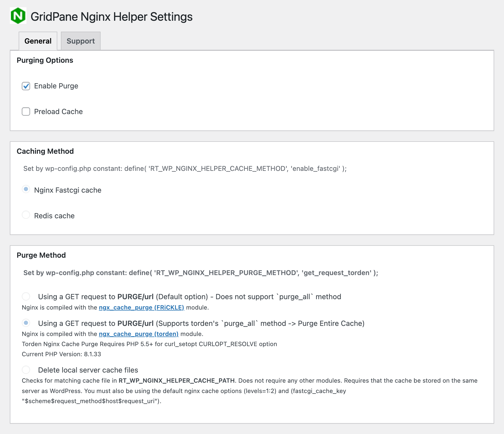Viewport: 504px width, 434px height.
Task: Choose the Redis cache radio option
Action: [26, 215]
